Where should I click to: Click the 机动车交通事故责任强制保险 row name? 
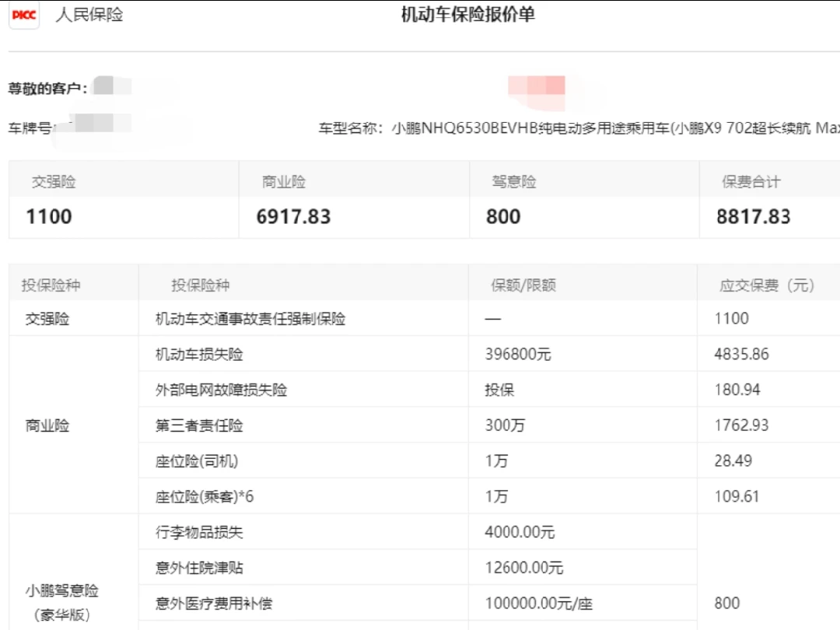(x=250, y=320)
